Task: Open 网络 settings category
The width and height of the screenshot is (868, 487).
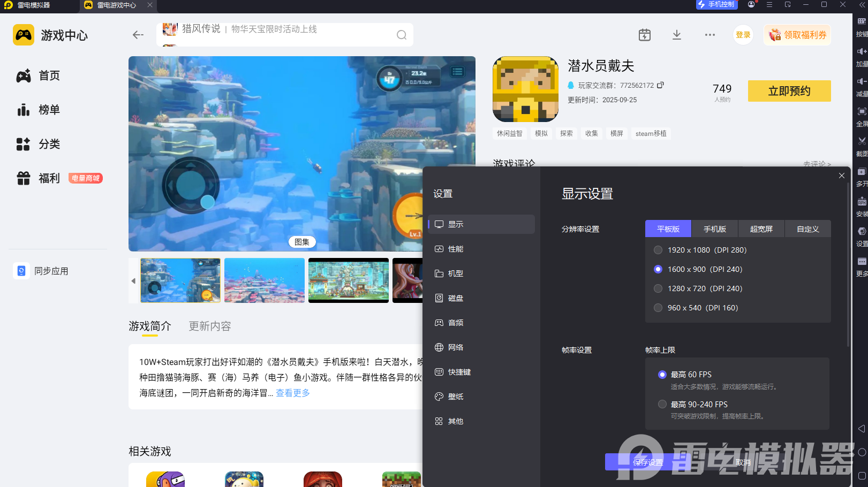Action: (x=481, y=347)
